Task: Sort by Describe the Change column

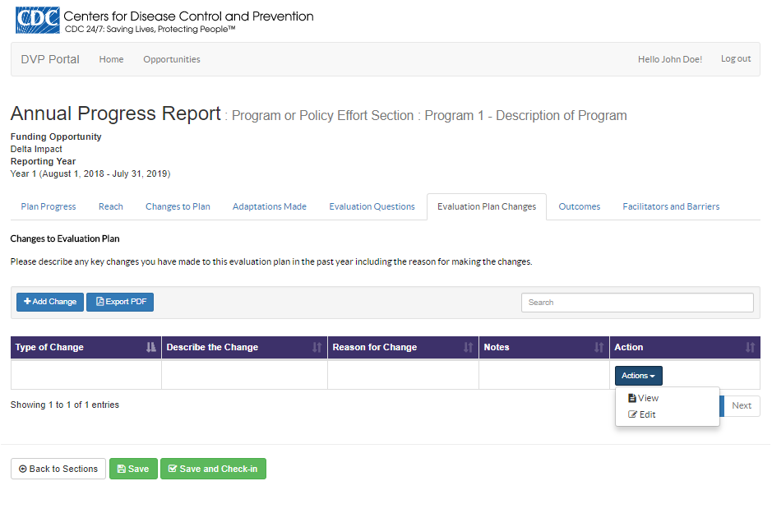Action: [x=244, y=348]
